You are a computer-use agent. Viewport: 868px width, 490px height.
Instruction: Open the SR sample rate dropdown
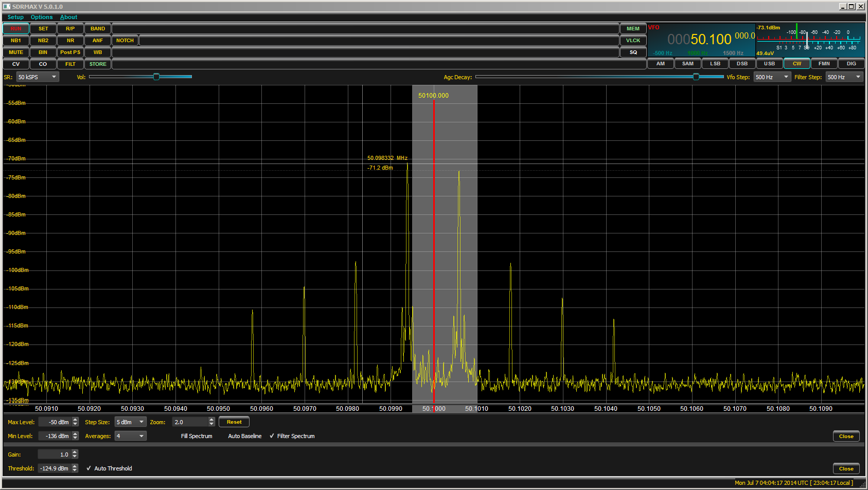(38, 77)
